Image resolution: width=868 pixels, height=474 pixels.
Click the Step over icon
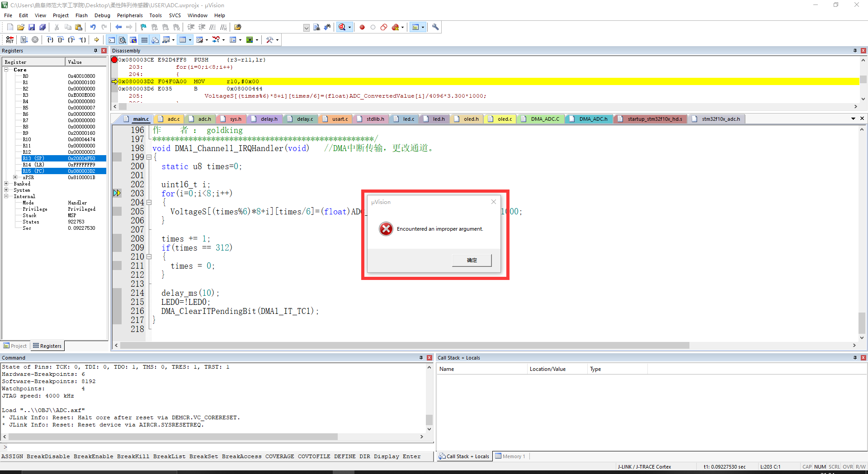pyautogui.click(x=61, y=40)
